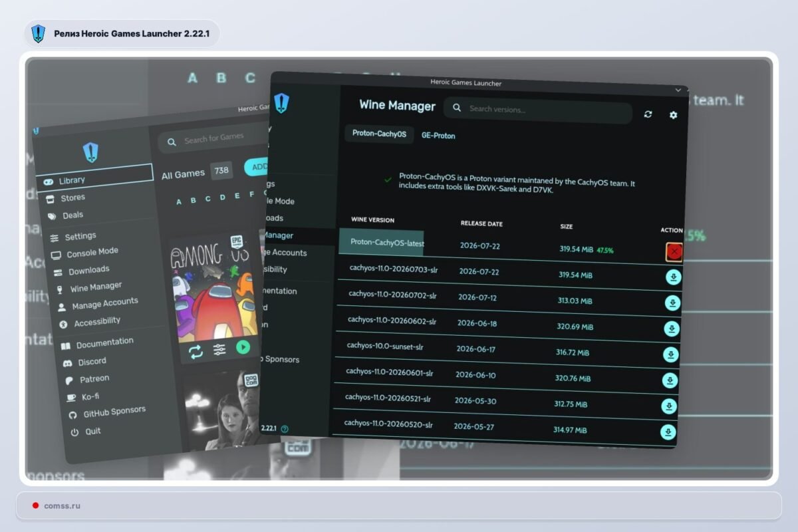Click the GitHub logo icon
Viewport: 798px width, 532px height.
click(73, 415)
